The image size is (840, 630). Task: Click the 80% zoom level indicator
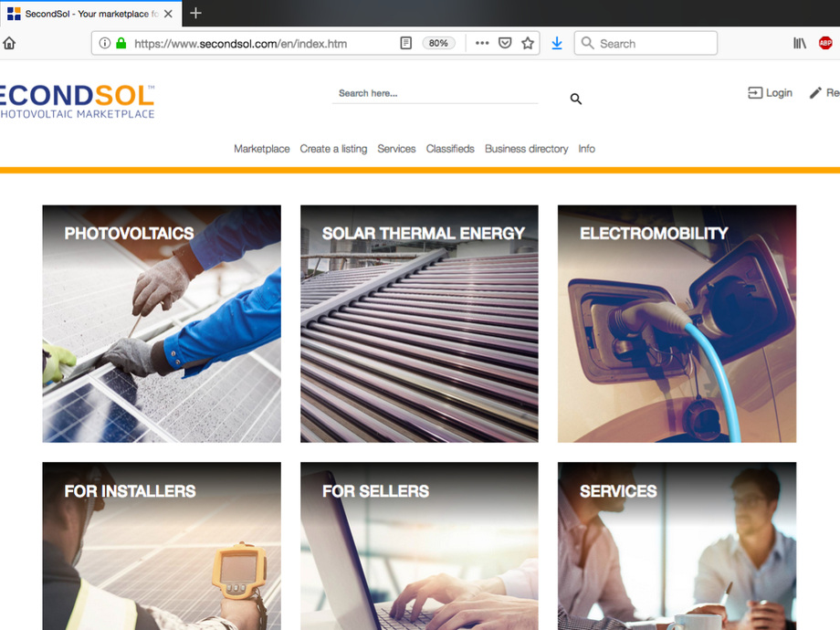(438, 43)
